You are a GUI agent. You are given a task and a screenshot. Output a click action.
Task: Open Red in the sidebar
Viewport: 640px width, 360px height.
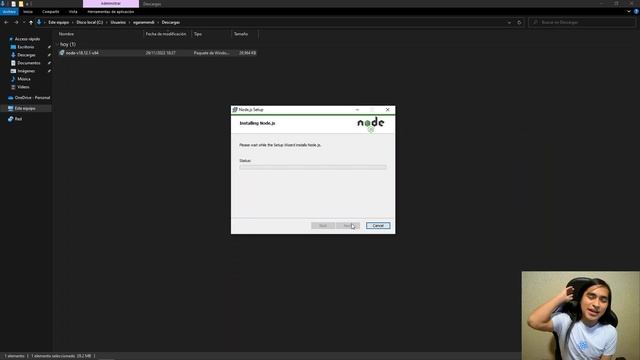(18, 119)
